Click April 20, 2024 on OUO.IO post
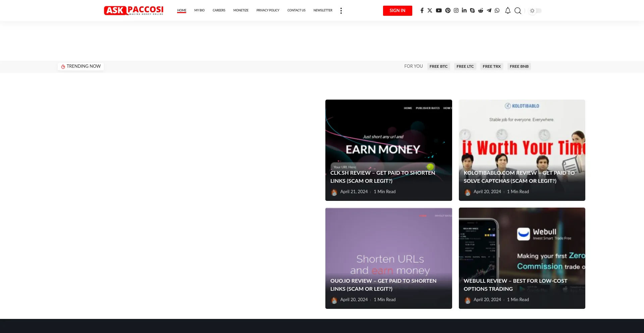 354,299
